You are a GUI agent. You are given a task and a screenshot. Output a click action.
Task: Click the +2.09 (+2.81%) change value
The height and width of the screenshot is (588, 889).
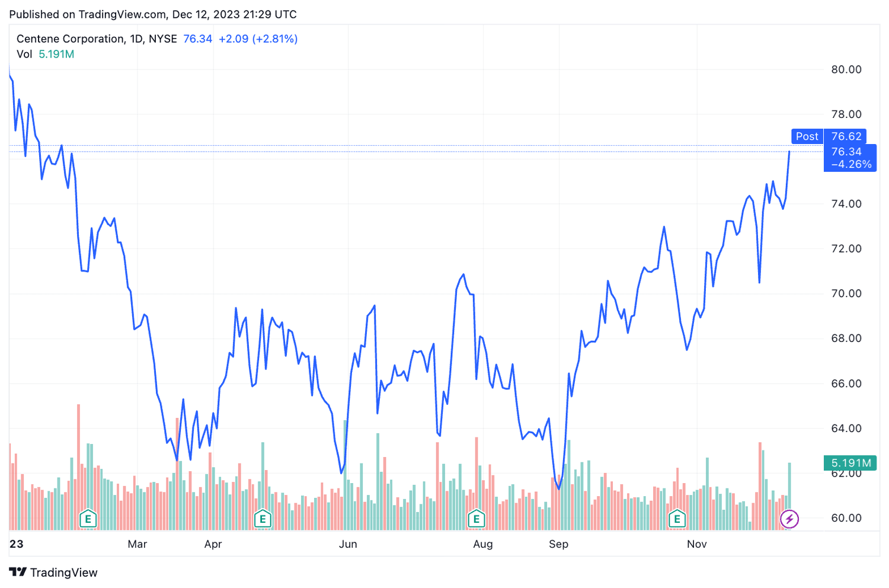[258, 39]
